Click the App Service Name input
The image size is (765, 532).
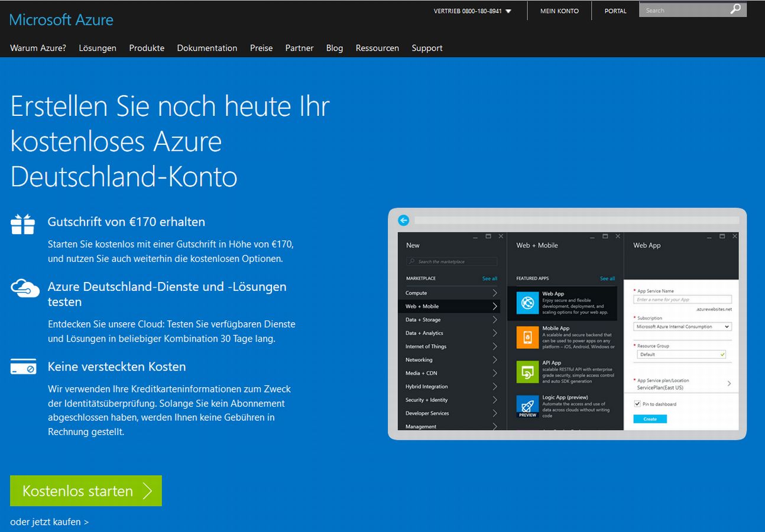[x=683, y=300]
